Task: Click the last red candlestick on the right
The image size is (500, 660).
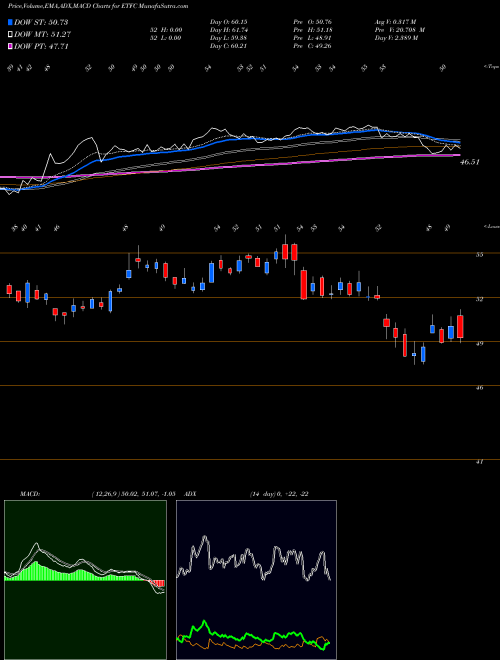Action: 460,327
